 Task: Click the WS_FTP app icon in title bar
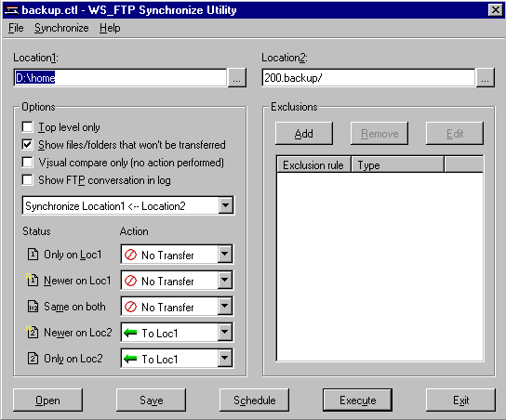11,10
